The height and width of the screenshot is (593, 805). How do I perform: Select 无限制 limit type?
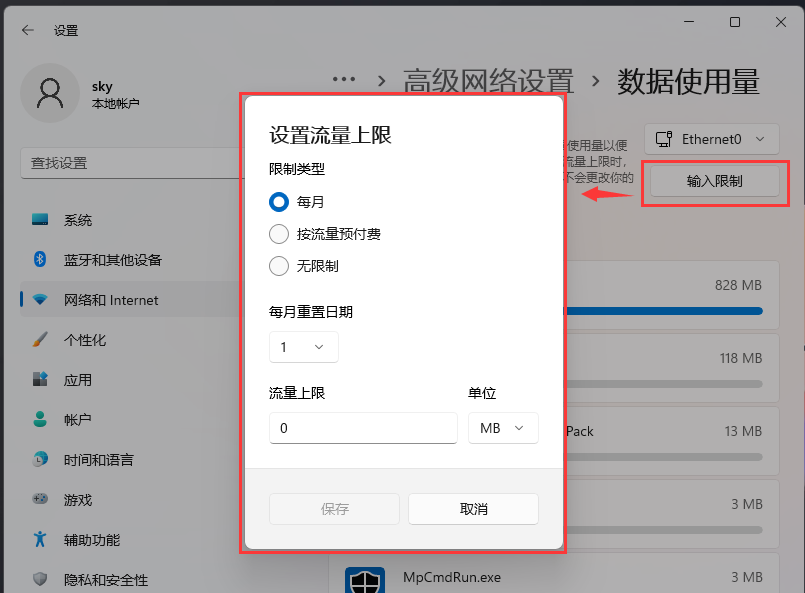tap(278, 266)
